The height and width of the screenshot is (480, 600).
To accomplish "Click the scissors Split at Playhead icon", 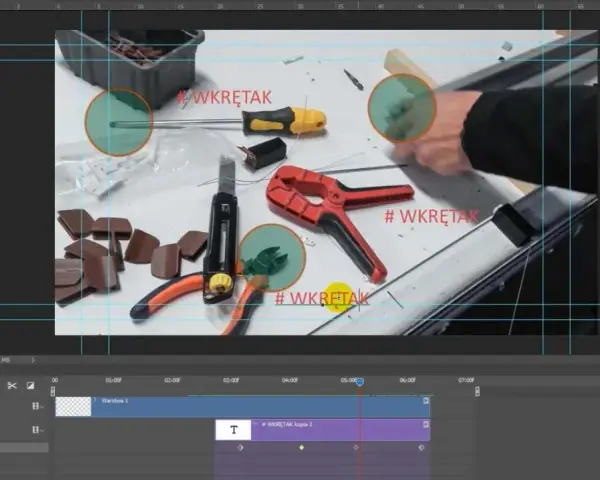I will point(12,385).
